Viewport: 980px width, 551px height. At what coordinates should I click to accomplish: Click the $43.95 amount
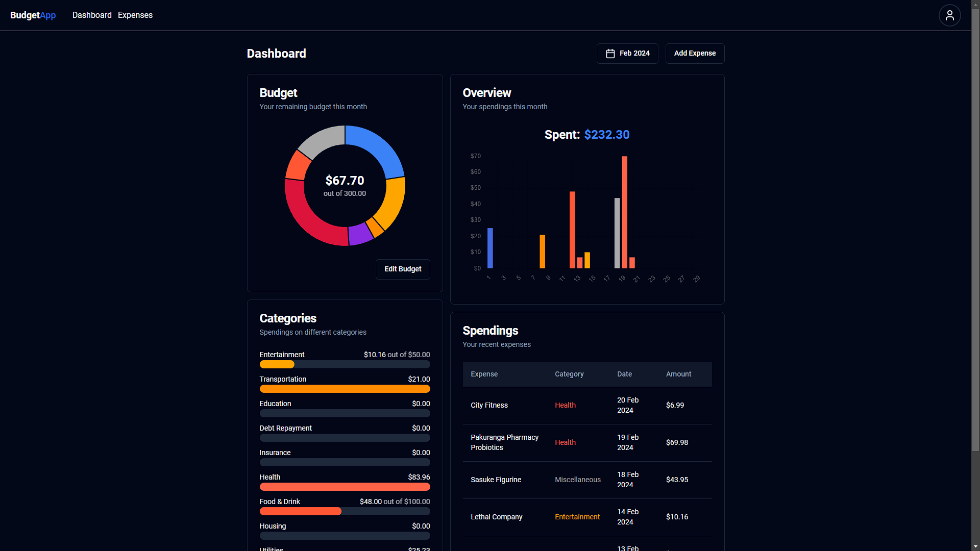click(x=677, y=480)
